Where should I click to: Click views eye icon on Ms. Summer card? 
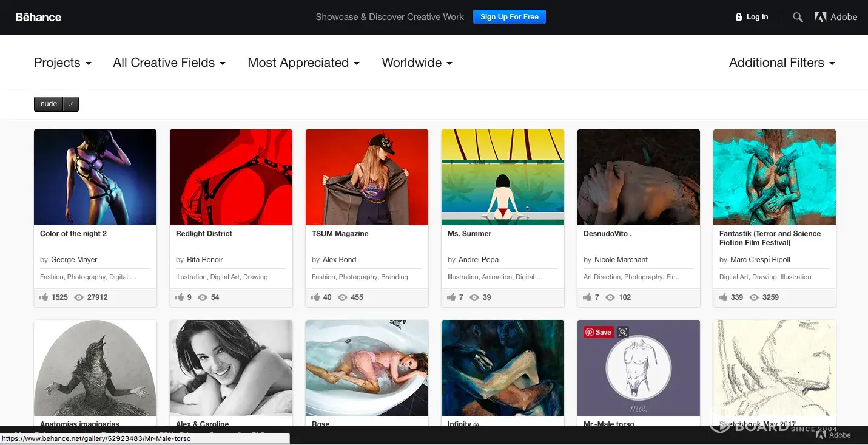tap(474, 297)
